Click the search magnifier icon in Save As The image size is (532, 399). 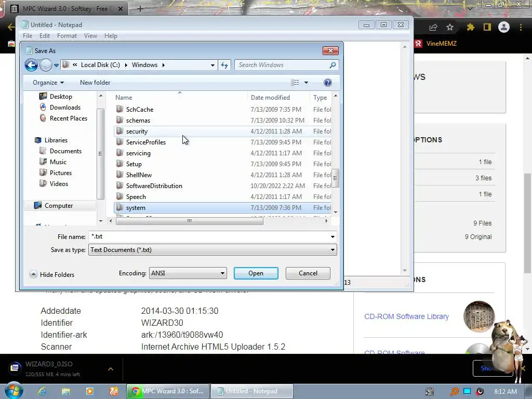click(x=333, y=65)
